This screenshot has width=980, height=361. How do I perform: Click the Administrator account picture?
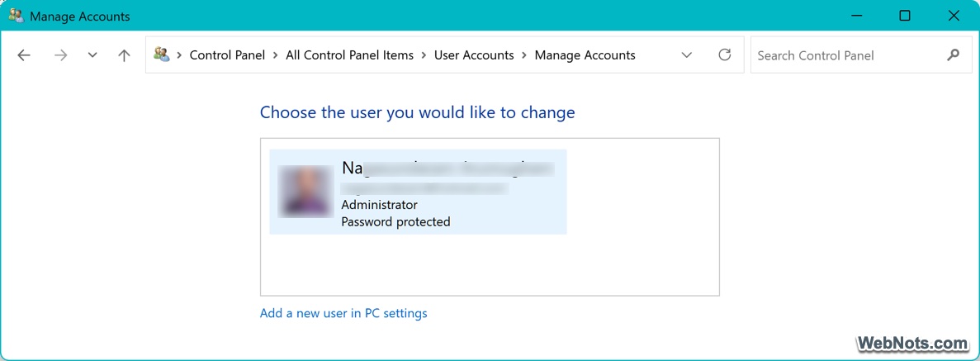(302, 192)
